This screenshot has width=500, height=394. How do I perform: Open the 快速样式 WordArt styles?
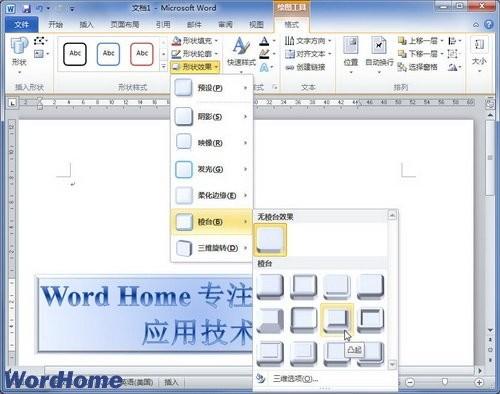[241, 55]
